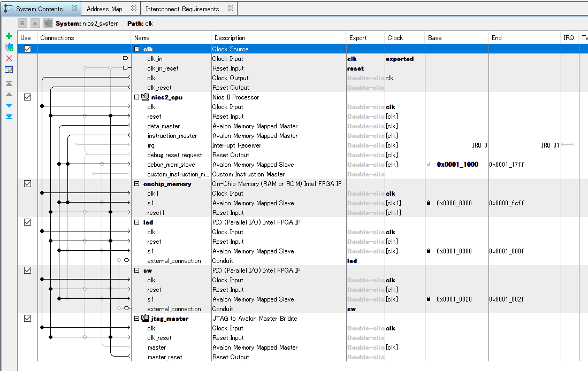This screenshot has width=588, height=371.
Task: Open the edit parameters icon in left toolbar
Action: (x=9, y=69)
